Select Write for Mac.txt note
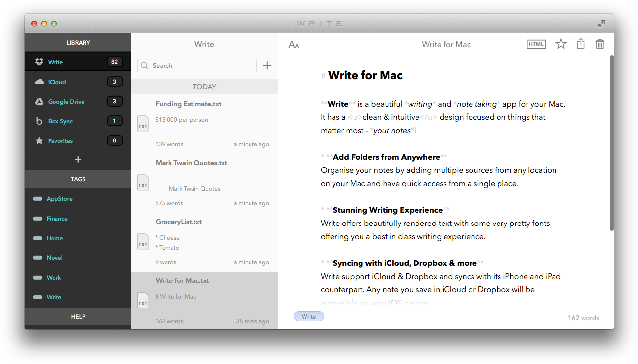This screenshot has width=638, height=364. pos(204,300)
